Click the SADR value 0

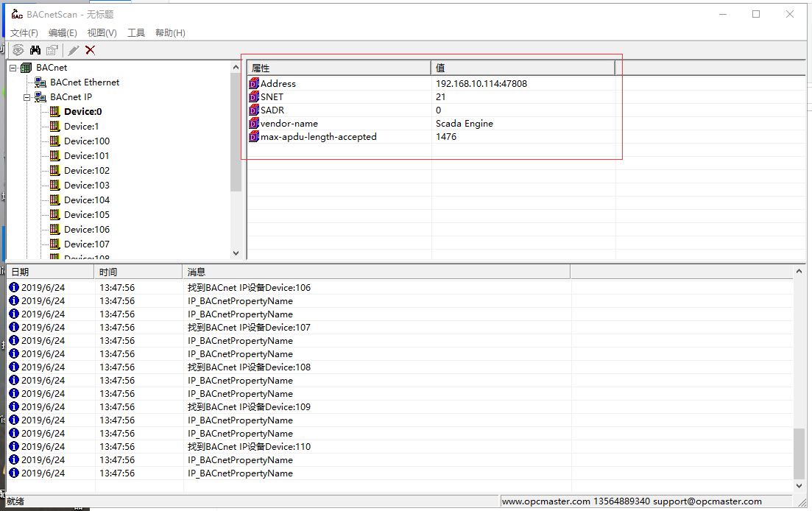(439, 110)
